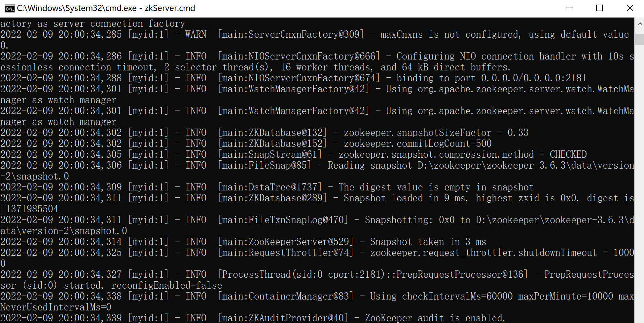644x323 pixels.
Task: Click the digest value '1371985504'
Action: click(x=32, y=209)
